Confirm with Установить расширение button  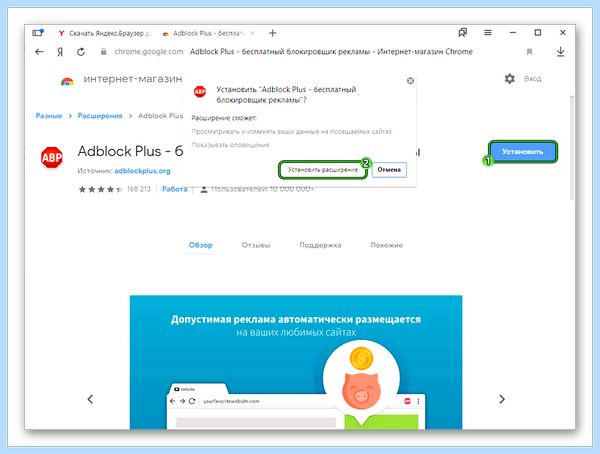pyautogui.click(x=323, y=170)
